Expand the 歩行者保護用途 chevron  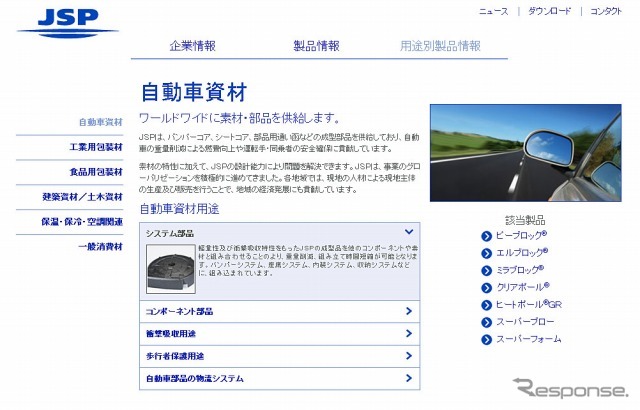coord(409,356)
